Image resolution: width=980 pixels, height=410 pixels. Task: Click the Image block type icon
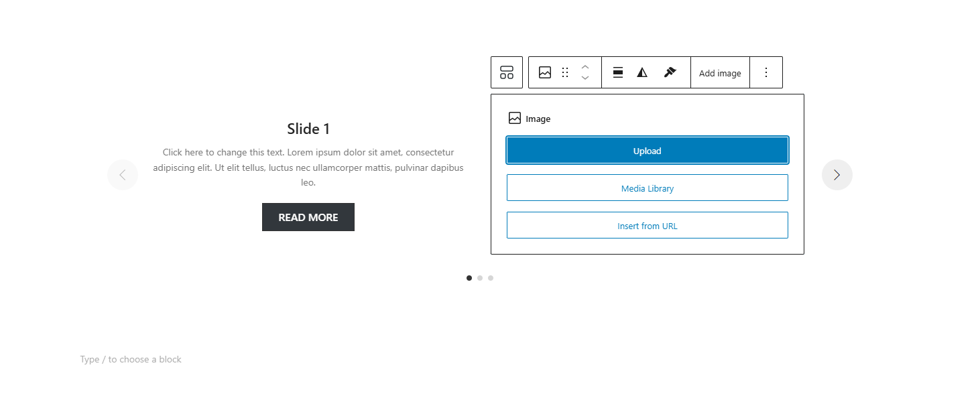click(x=545, y=72)
